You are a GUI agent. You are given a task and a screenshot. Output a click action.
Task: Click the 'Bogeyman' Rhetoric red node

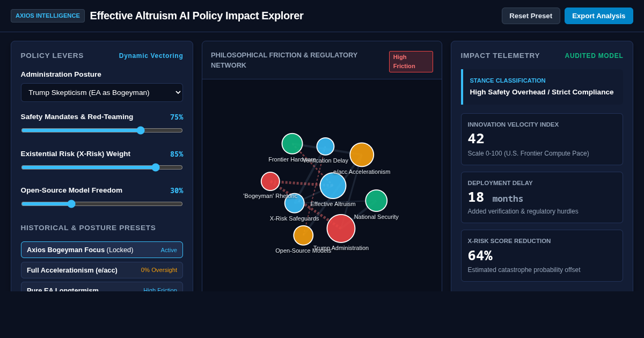270,181
